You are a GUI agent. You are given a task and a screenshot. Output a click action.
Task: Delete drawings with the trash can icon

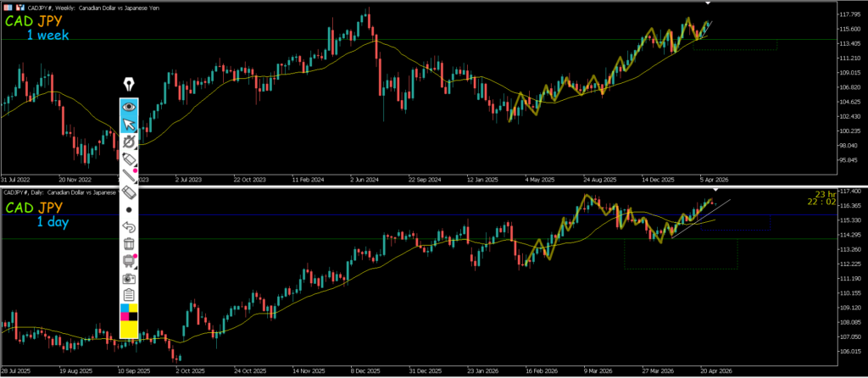pos(129,243)
